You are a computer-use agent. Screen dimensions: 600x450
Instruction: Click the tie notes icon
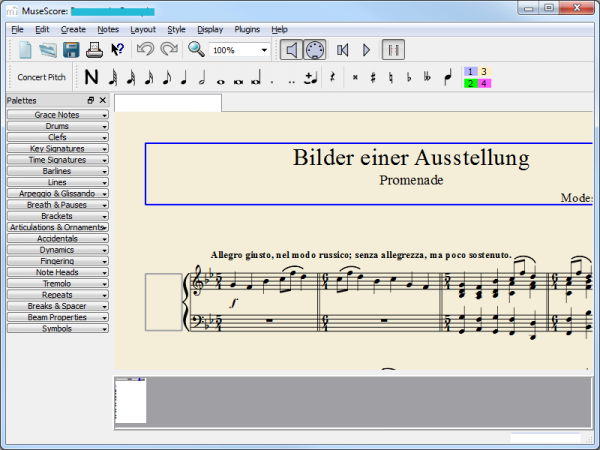pyautogui.click(x=310, y=78)
